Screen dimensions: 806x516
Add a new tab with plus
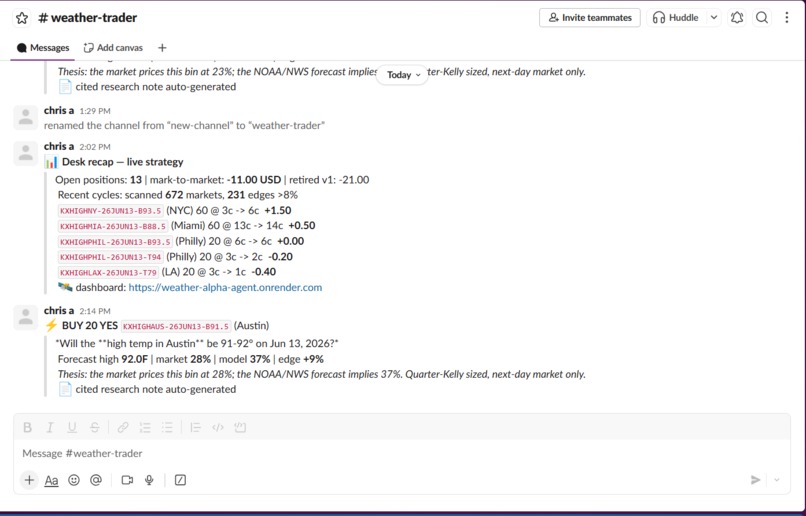[x=162, y=48]
